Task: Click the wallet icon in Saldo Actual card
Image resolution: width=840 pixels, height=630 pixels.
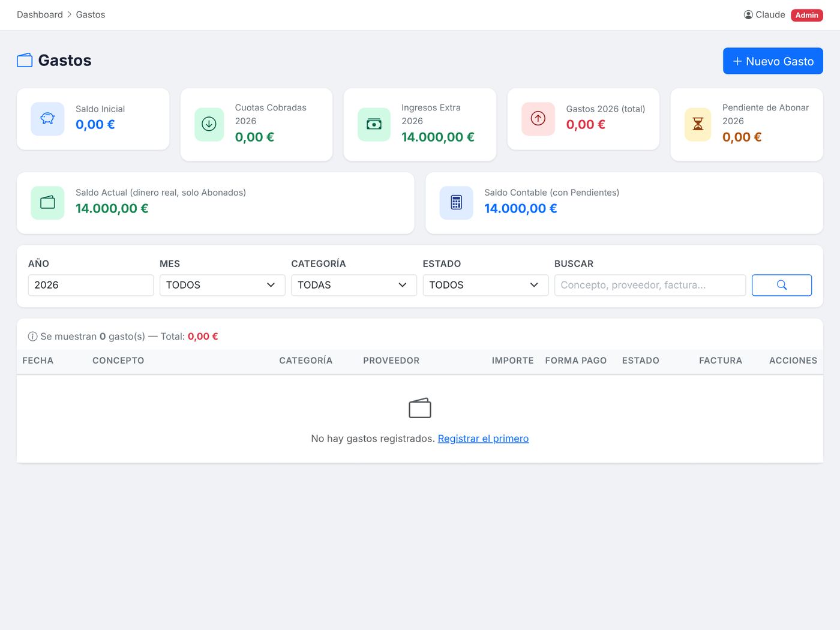Action: (x=47, y=203)
